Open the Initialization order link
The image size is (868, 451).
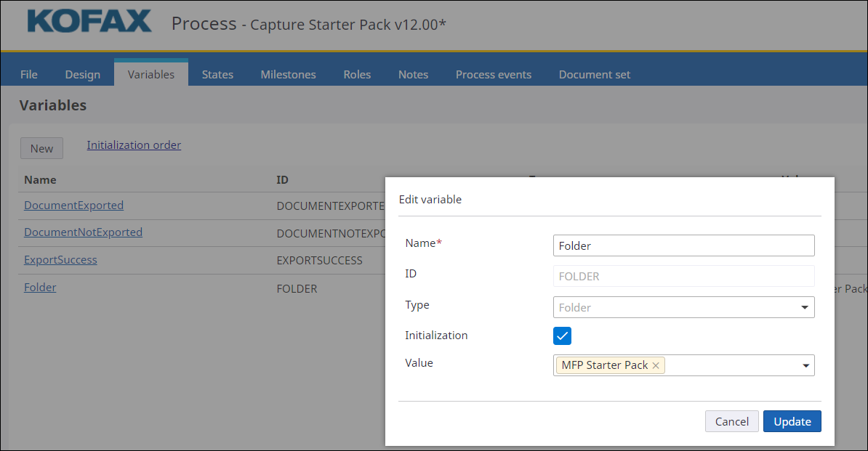pyautogui.click(x=134, y=145)
